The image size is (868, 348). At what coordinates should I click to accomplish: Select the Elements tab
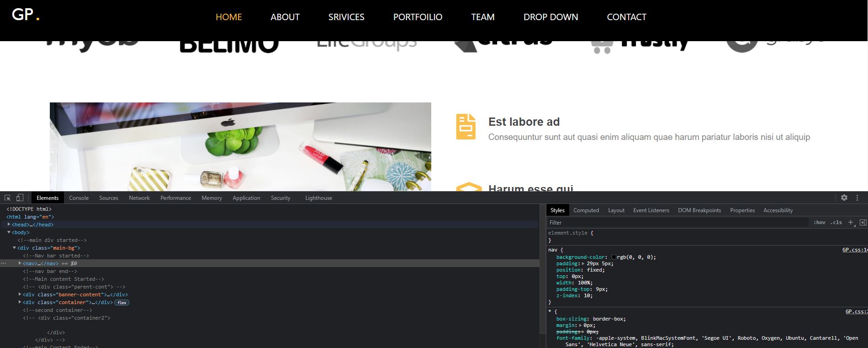[48, 198]
